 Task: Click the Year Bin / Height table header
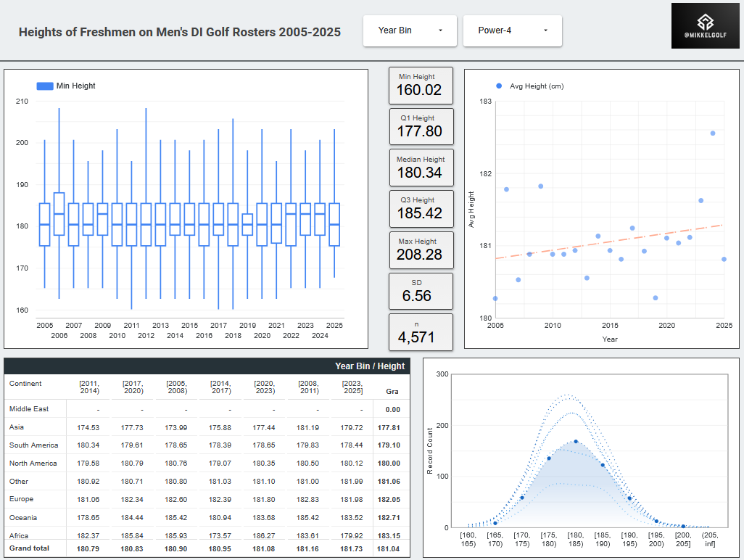pyautogui.click(x=370, y=366)
